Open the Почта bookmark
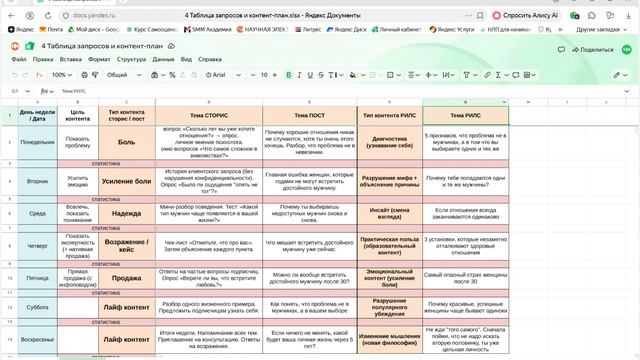Screen dimensions: 640x360 (51, 29)
